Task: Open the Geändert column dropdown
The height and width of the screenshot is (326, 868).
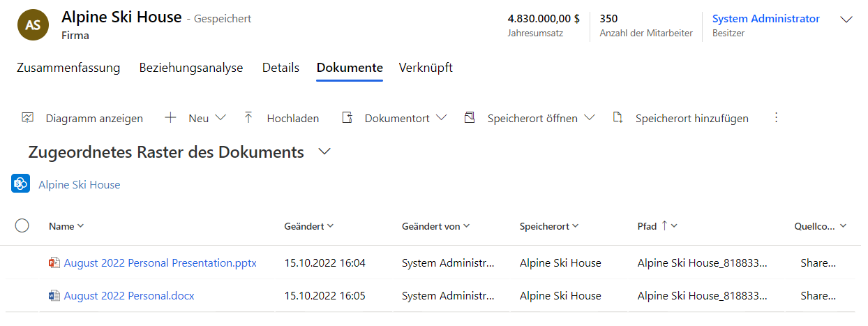Action: pos(330,226)
